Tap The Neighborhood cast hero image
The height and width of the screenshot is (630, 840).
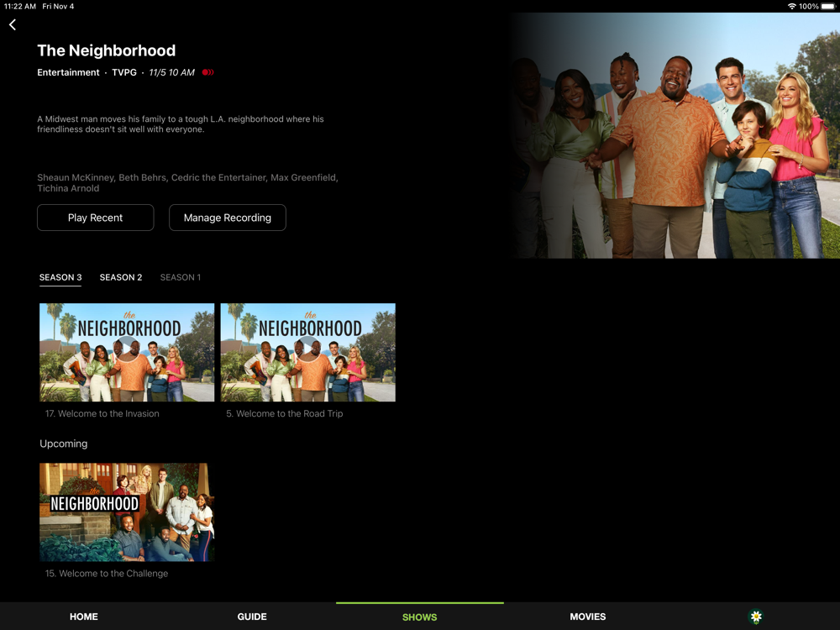675,135
